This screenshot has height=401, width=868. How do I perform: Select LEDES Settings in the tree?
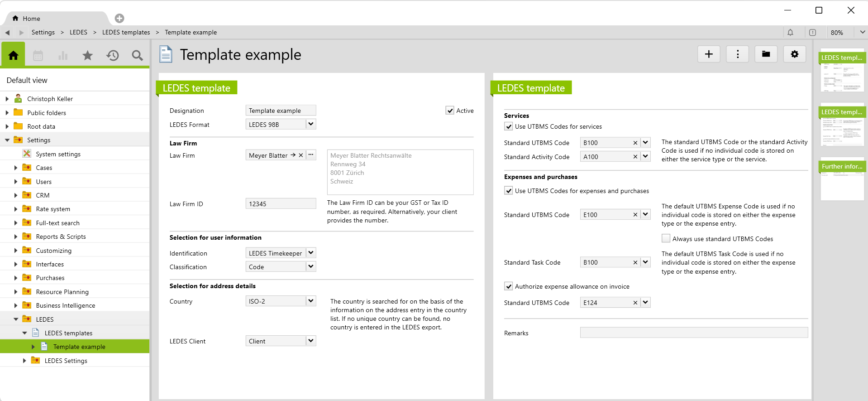point(66,361)
